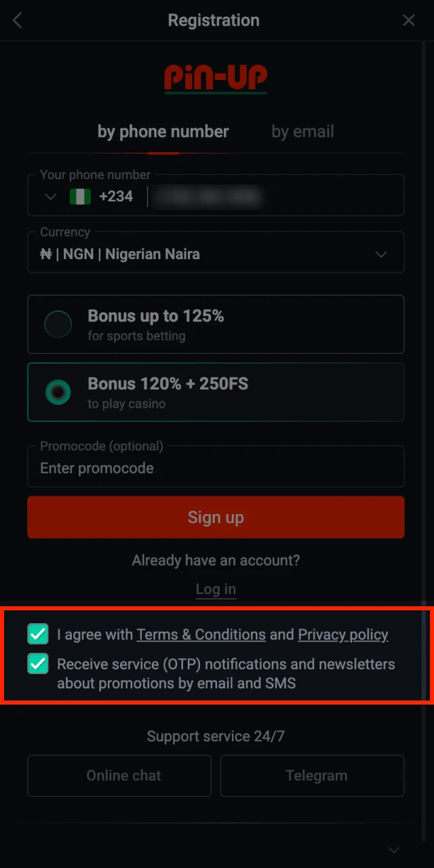
Task: Expand the country code chevron
Action: [50, 197]
